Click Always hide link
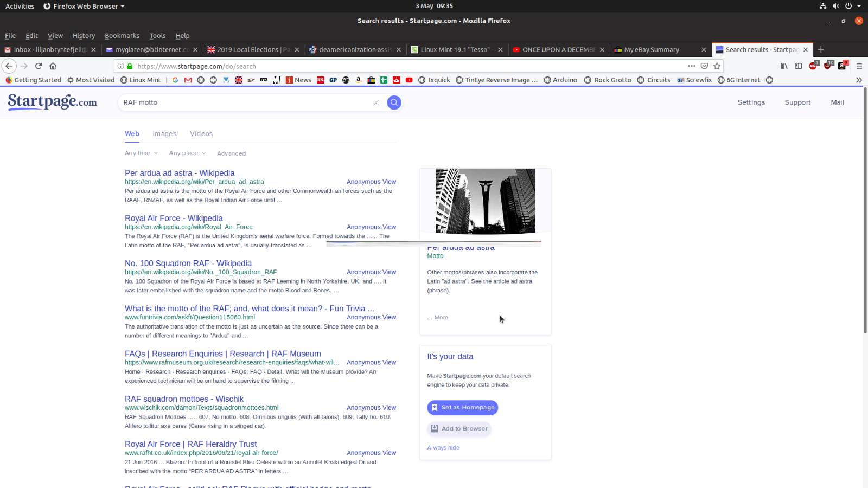This screenshot has width=868, height=488. (443, 448)
